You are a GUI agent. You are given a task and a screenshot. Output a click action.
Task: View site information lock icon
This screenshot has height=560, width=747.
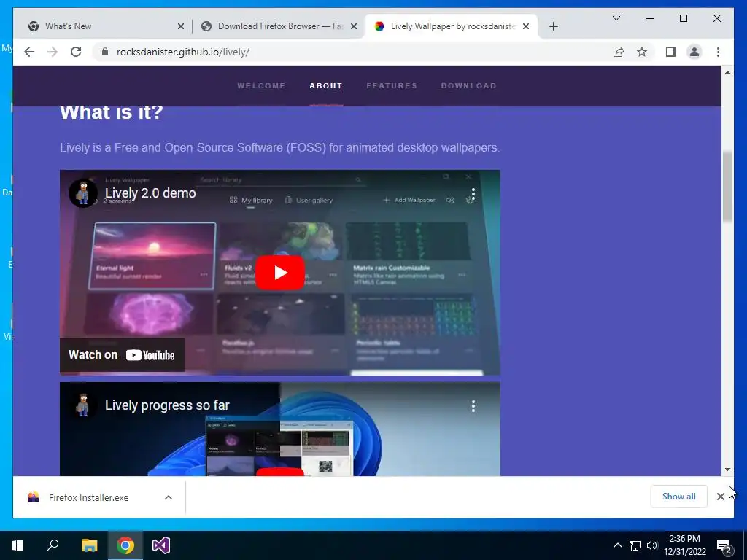pos(105,52)
